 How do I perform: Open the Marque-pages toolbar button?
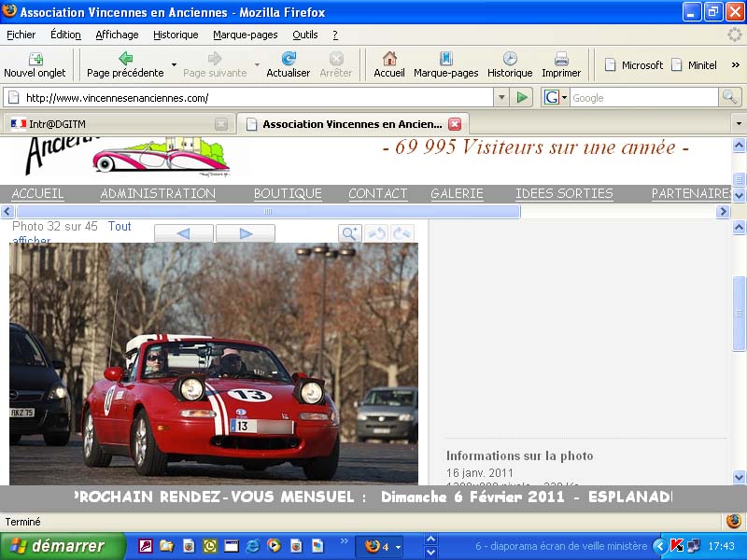(x=446, y=64)
